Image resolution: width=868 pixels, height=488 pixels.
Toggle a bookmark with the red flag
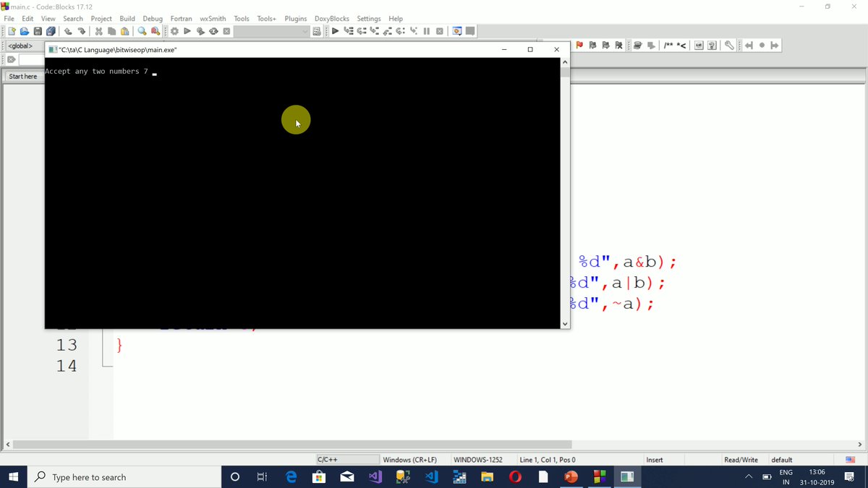pos(579,46)
